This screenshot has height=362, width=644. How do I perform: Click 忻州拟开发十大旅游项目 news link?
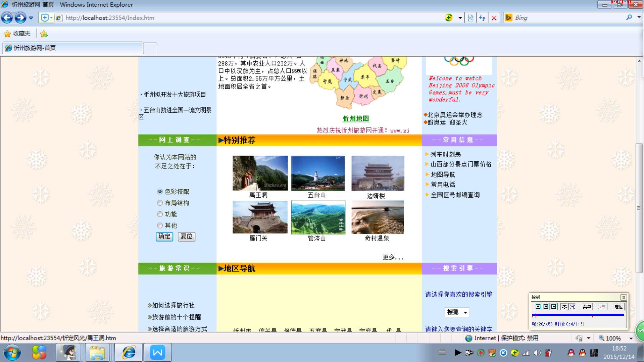click(x=175, y=95)
